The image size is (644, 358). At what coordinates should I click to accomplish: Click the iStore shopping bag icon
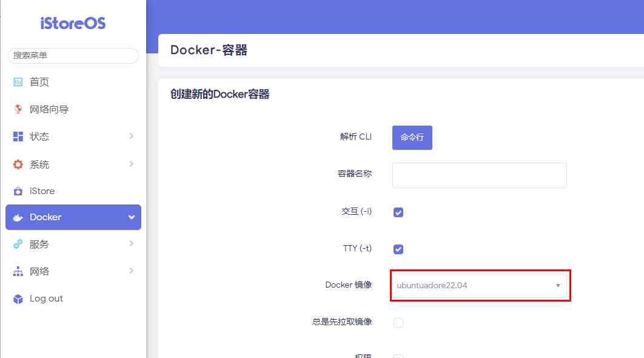[x=18, y=191]
